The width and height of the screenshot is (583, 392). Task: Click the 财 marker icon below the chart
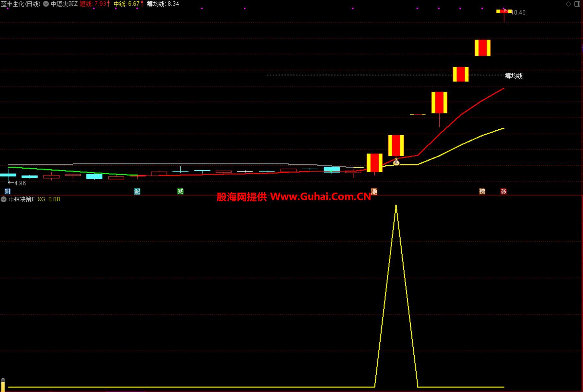[x=7, y=191]
